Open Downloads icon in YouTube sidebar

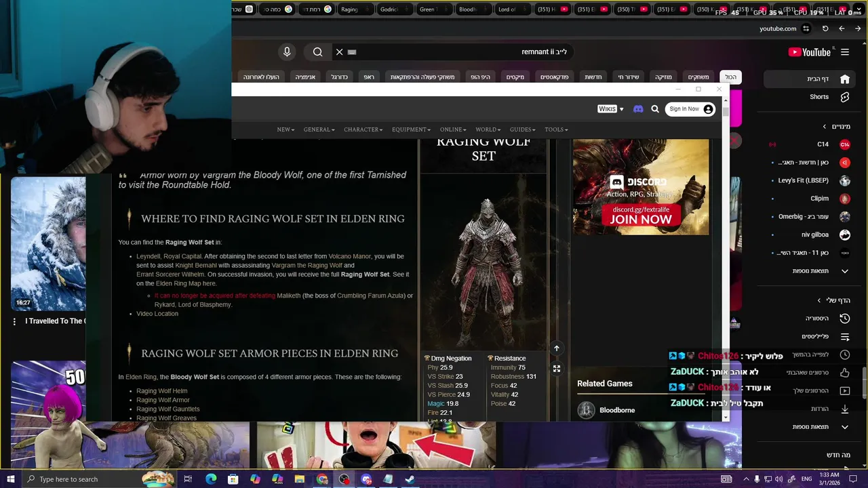[x=845, y=409]
